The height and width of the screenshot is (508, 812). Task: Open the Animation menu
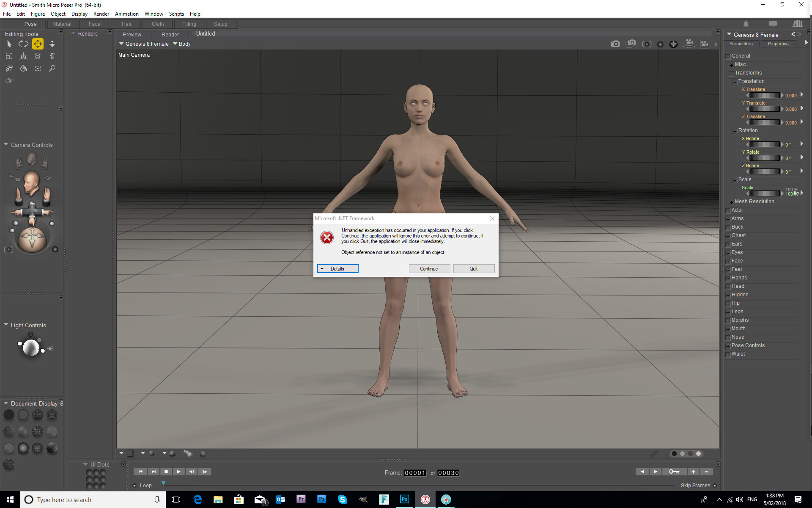(127, 14)
